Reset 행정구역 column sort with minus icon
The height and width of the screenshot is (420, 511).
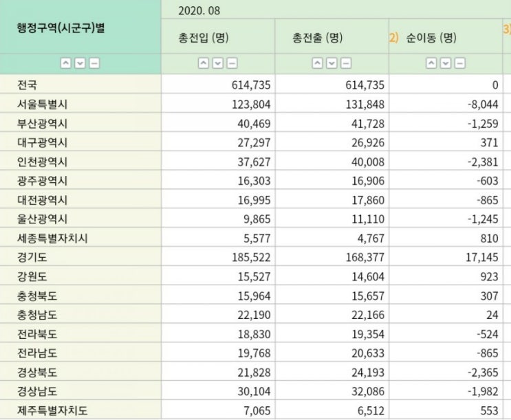94,63
